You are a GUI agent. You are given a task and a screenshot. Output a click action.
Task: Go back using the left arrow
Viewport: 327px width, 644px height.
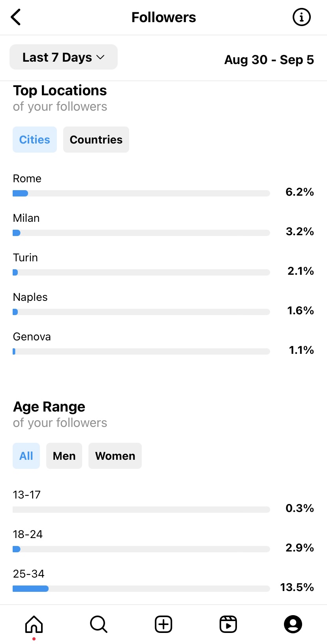tap(16, 17)
